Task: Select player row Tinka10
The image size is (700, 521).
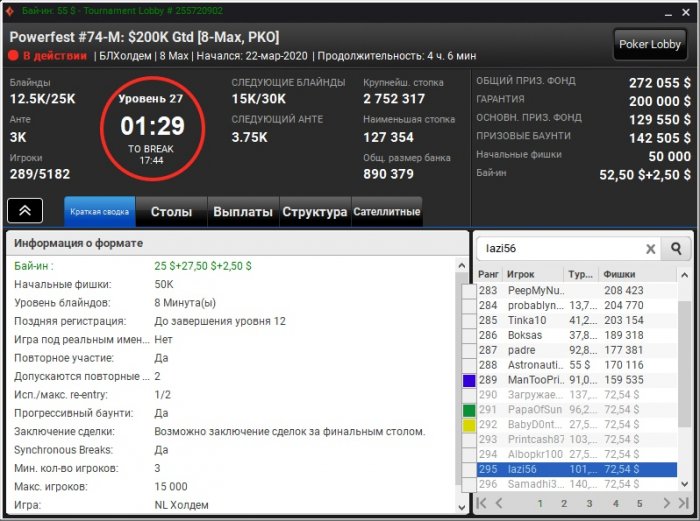Action: 577,320
